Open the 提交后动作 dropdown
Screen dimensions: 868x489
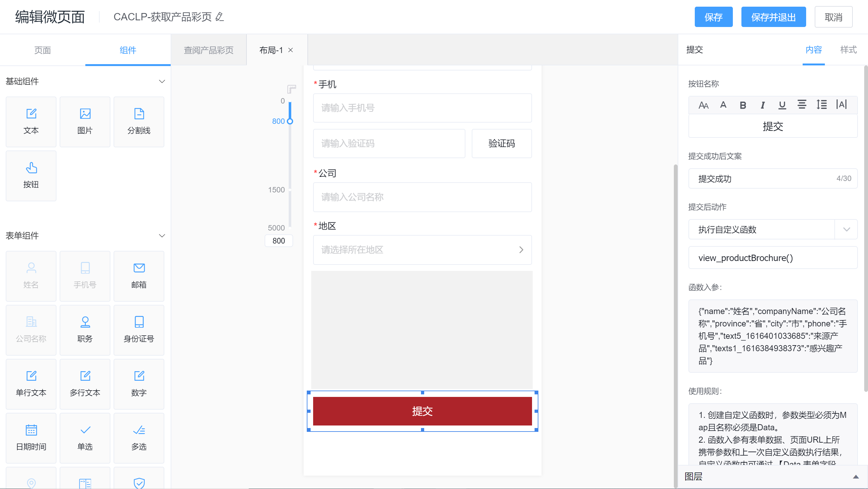tap(773, 229)
